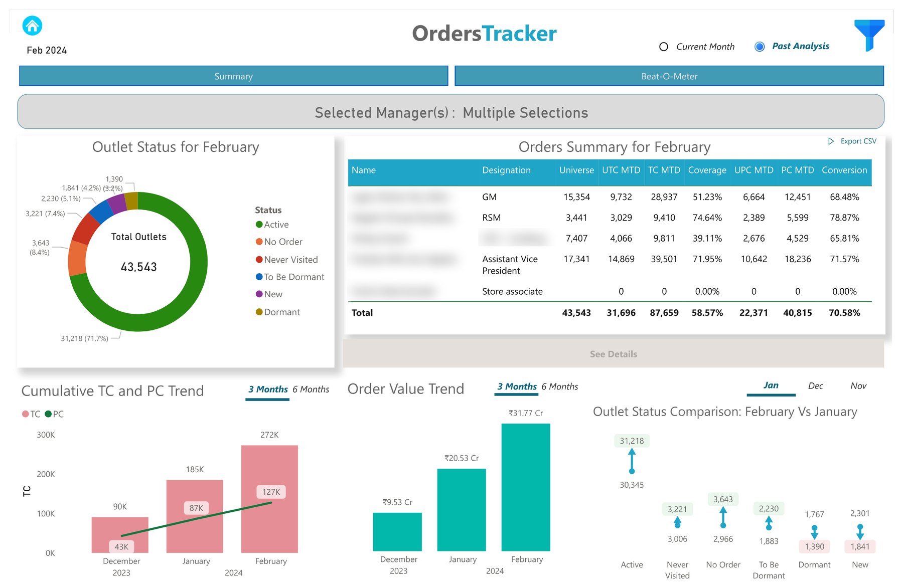Click the Home icon
903x588 pixels.
coord(33,26)
